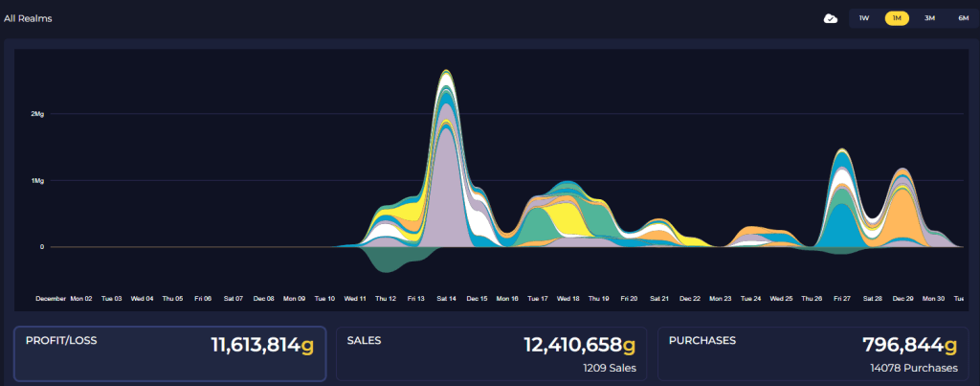The height and width of the screenshot is (386, 980).
Task: Click the Sat 14 date label
Action: (446, 299)
